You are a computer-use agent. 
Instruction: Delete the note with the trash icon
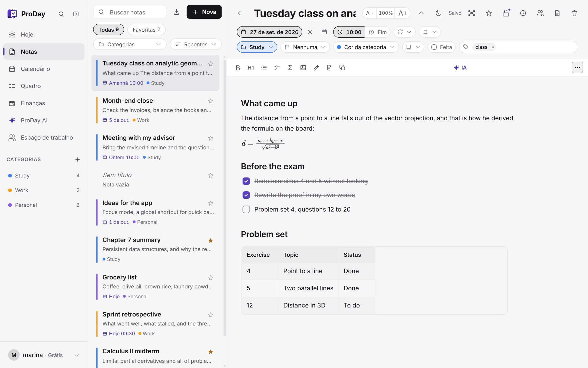574,13
